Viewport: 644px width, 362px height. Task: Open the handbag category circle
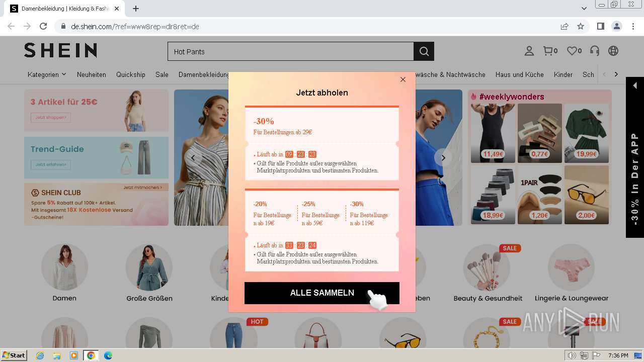click(318, 333)
